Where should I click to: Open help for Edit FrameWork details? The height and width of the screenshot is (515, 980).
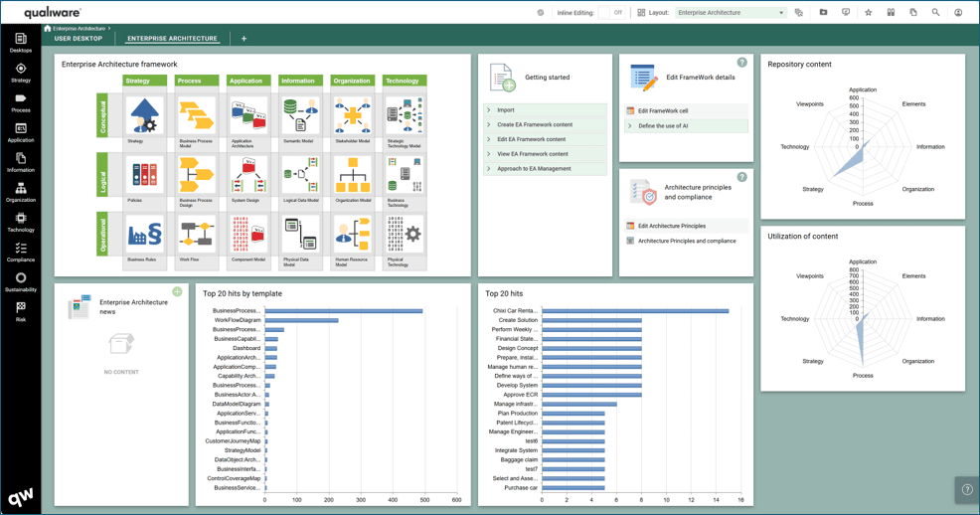[x=741, y=63]
